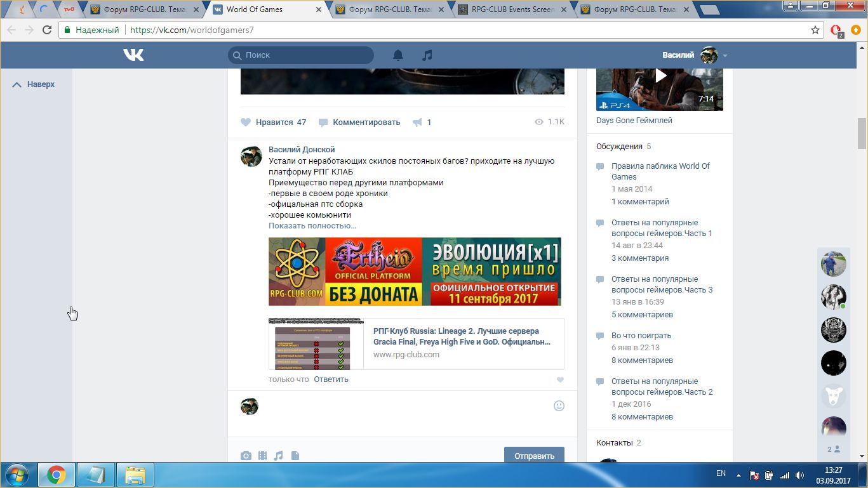
Task: Click the browser address bar URL
Action: pyautogui.click(x=192, y=30)
